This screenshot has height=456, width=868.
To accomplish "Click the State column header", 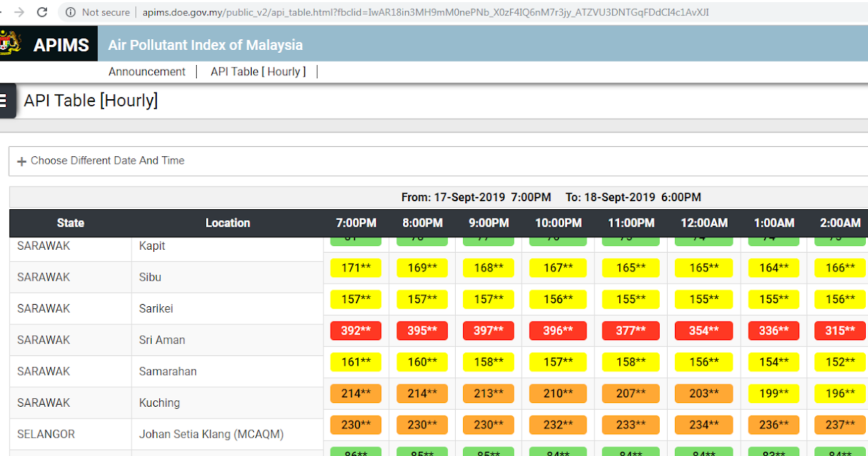I will [x=70, y=223].
